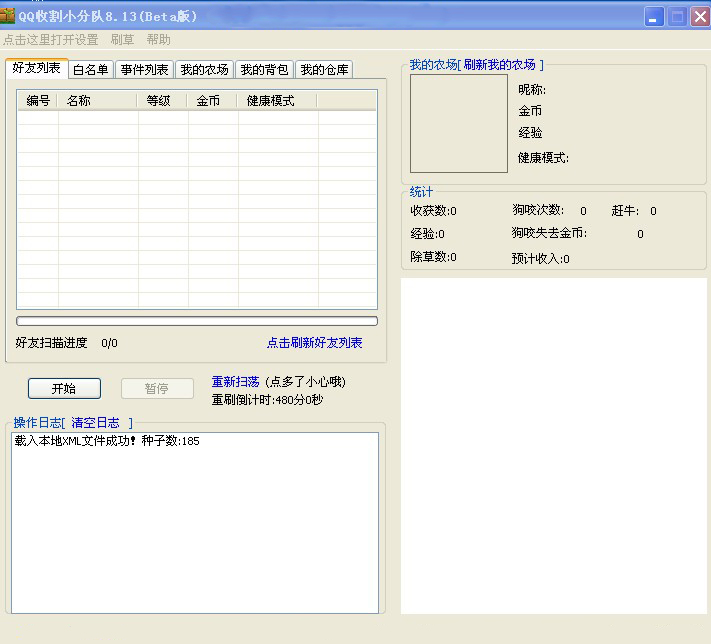Click the 除草数:0 statistic

[433, 257]
